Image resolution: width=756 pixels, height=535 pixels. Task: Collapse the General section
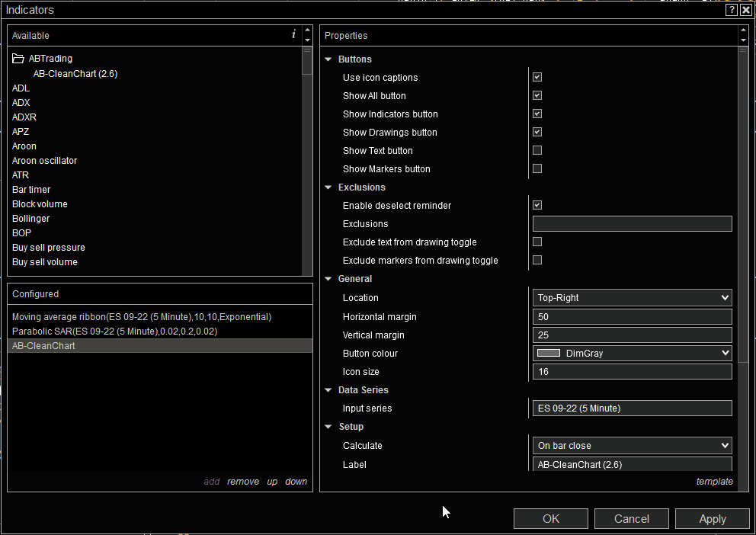(x=328, y=278)
